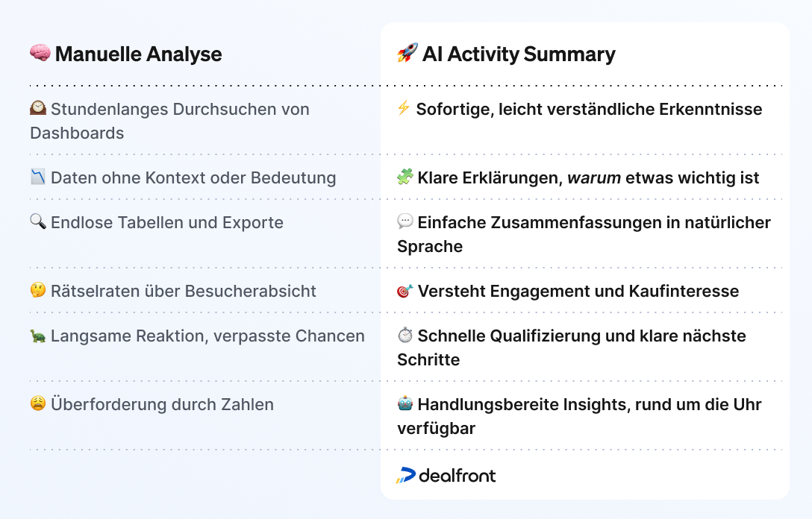Click the AI Activity Summary heading
The width and height of the screenshot is (812, 519).
click(519, 54)
